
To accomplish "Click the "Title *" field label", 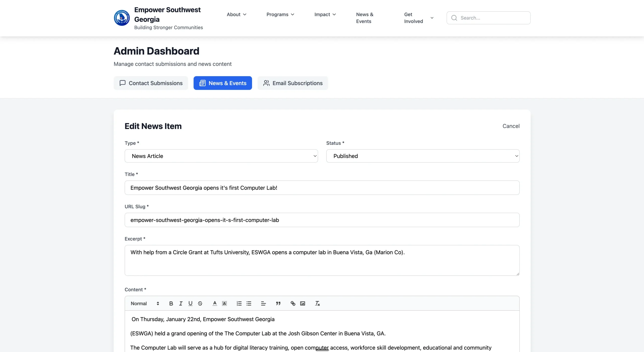I will tap(131, 174).
